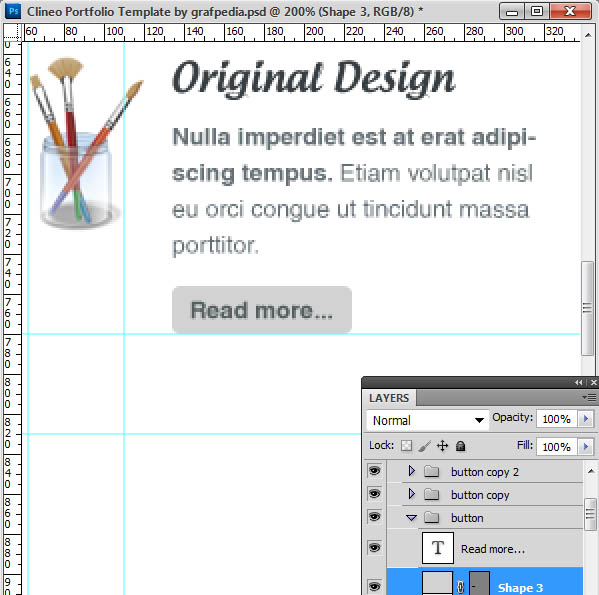Switch to the LAYERS tab
The width and height of the screenshot is (599, 595).
(x=389, y=398)
